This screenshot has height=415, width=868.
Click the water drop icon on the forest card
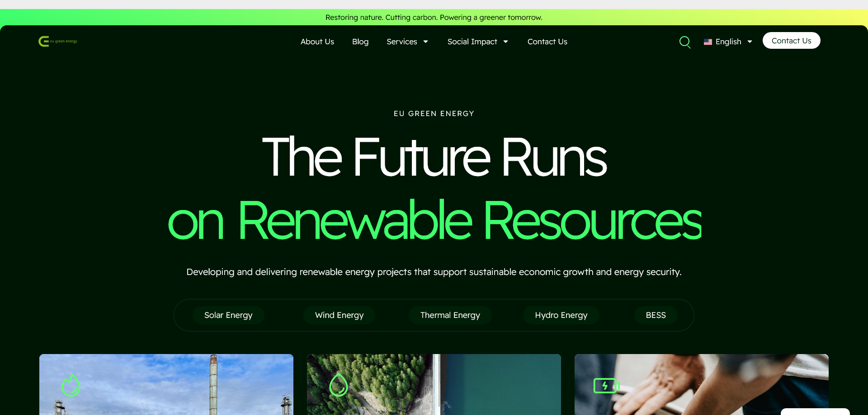point(339,385)
